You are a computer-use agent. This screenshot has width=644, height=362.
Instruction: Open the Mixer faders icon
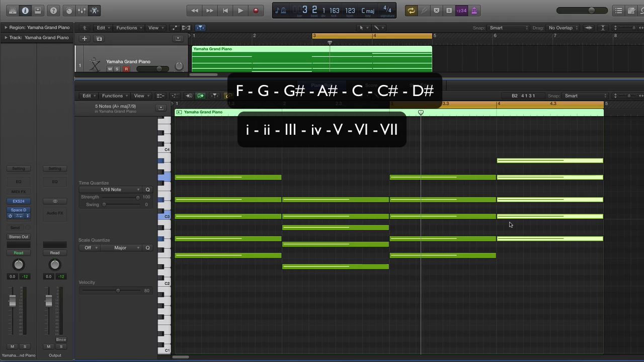point(82,11)
